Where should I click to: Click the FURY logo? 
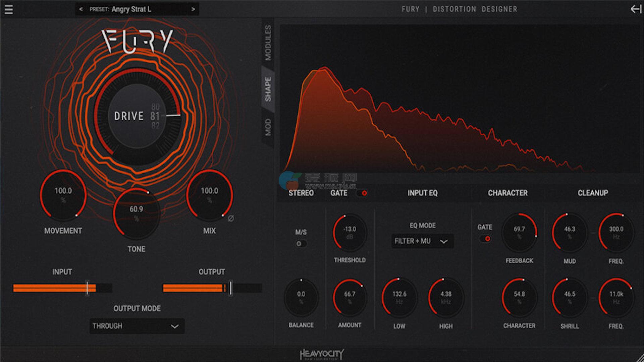[138, 42]
